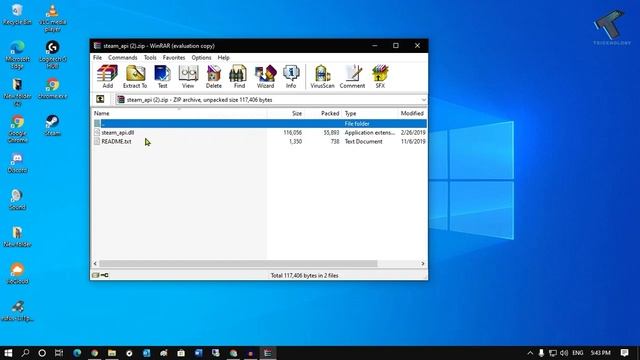Sort by the Modified column header

tap(412, 113)
